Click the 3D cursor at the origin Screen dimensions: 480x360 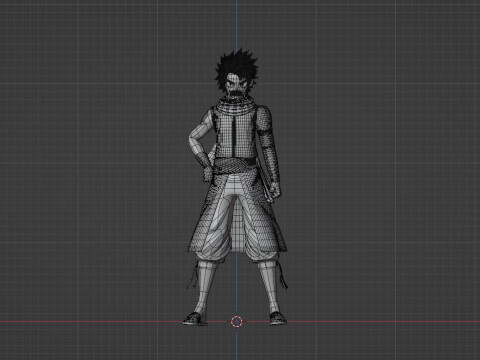click(x=237, y=322)
